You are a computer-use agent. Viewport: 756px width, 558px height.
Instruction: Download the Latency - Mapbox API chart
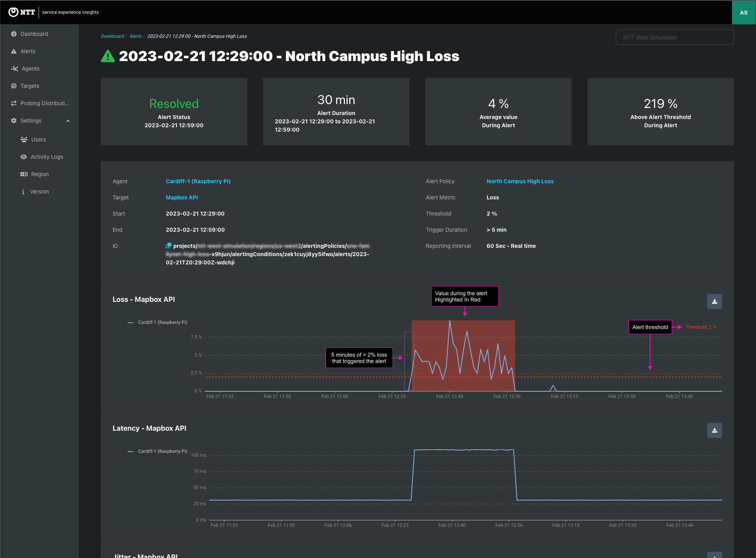coord(714,430)
